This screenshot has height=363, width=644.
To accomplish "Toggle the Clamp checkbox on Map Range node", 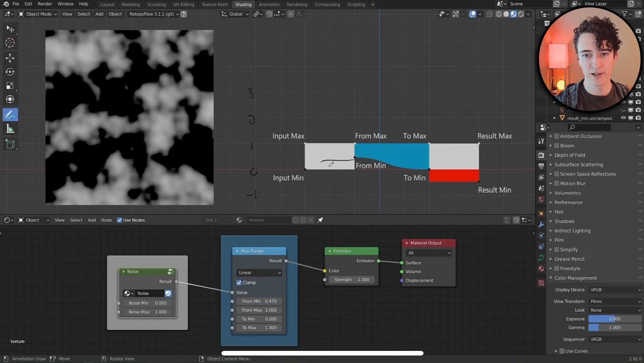I will pyautogui.click(x=239, y=283).
